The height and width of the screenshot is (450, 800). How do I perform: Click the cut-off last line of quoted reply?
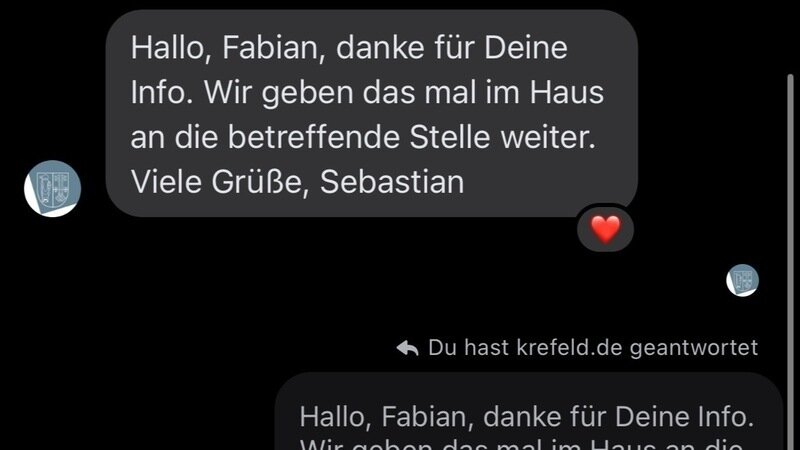pyautogui.click(x=521, y=444)
